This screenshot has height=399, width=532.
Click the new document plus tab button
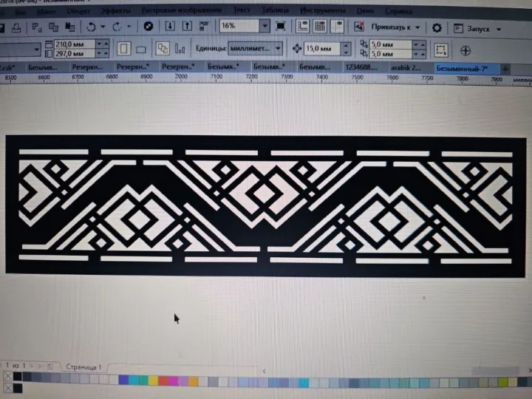[x=505, y=69]
